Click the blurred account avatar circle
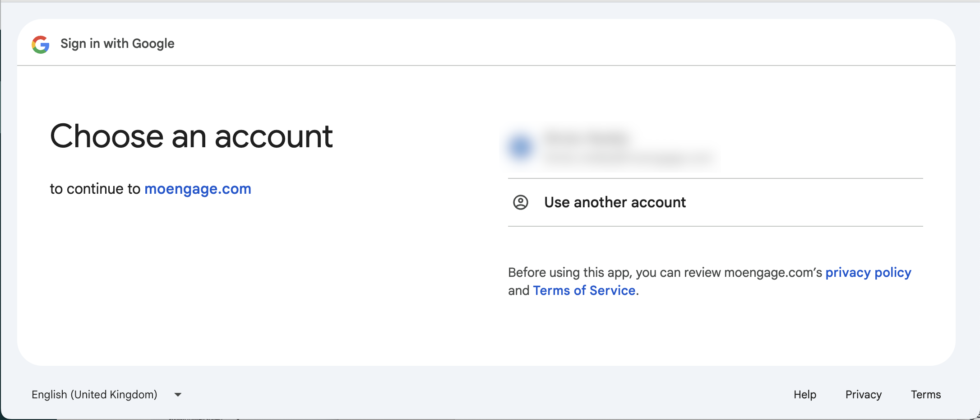This screenshot has height=420, width=980. pos(521,147)
